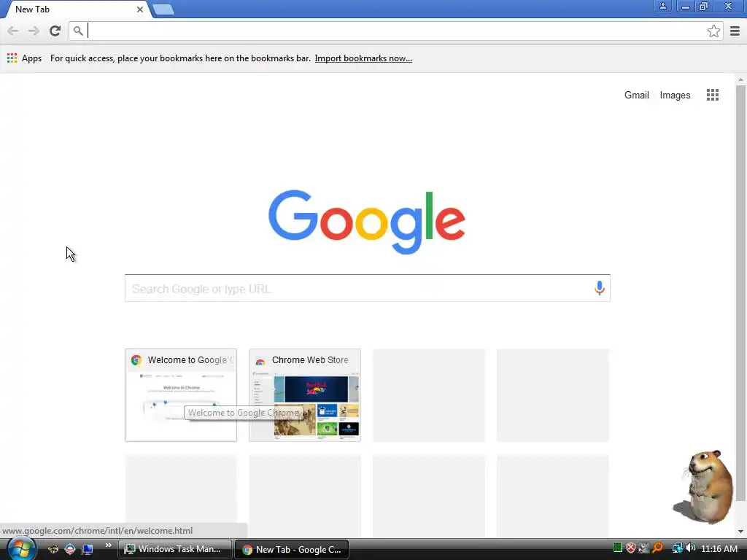Click the gray tray icon beside red X
Viewport: 747px width, 560px height.
coord(644,548)
